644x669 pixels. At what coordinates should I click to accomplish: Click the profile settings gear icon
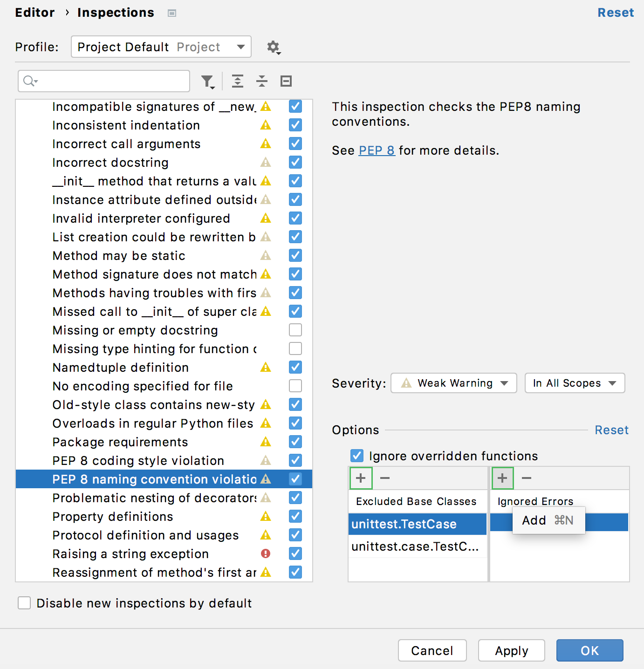[274, 47]
